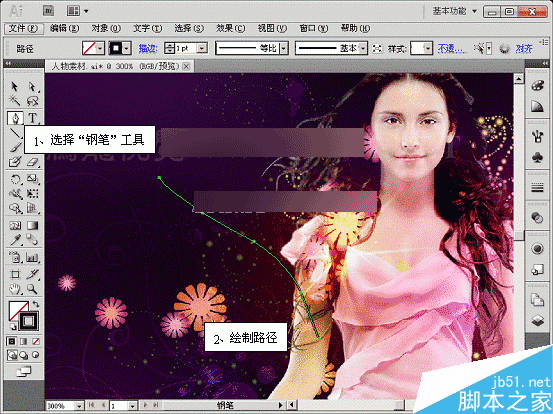Select the Free Transform tool
This screenshot has height=414, width=553.
point(32,194)
